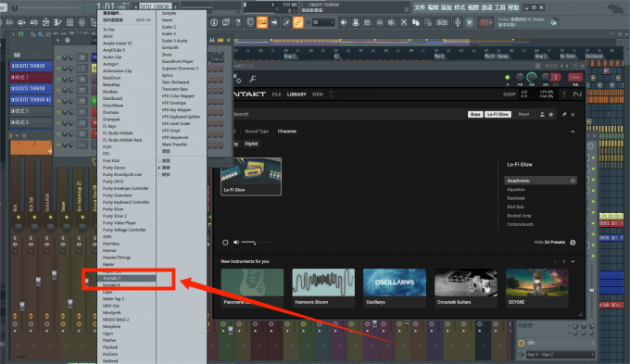This screenshot has height=364, width=630.
Task: Click the user presets person icon
Action: (x=542, y=115)
